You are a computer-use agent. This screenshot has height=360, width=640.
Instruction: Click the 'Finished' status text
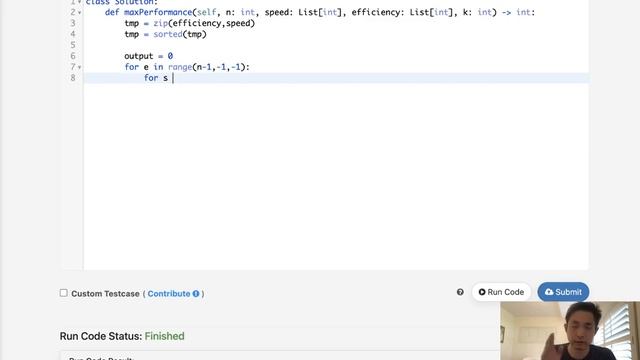(x=164, y=336)
